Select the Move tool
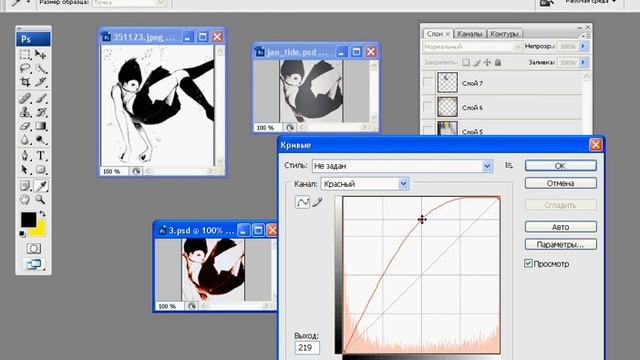Image resolution: width=640 pixels, height=360 pixels. pos(40,54)
